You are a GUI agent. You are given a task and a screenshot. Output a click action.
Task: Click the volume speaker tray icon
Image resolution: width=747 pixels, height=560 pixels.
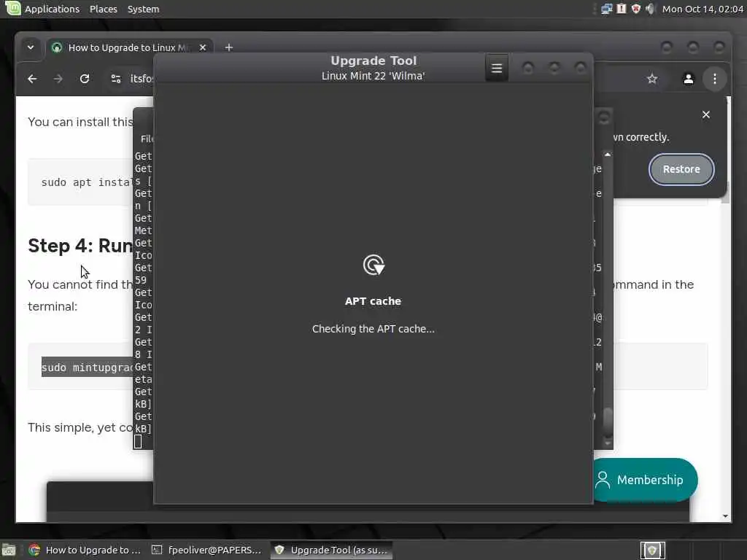click(x=650, y=9)
